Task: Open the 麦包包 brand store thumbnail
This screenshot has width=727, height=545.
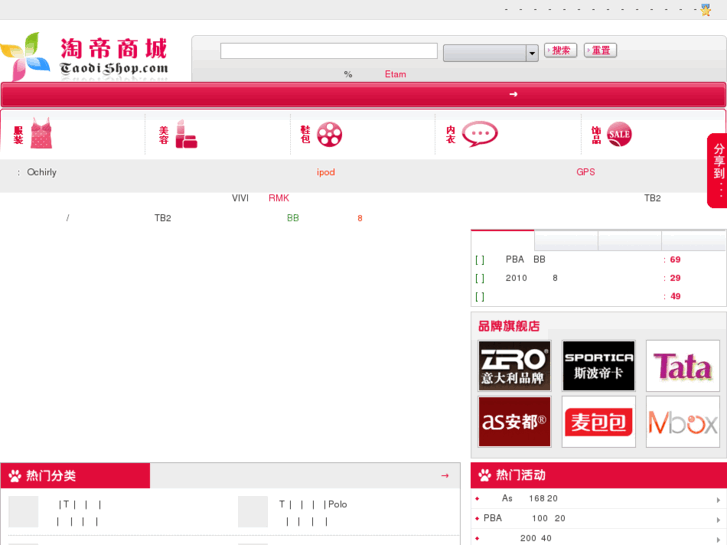Action: [x=599, y=422]
